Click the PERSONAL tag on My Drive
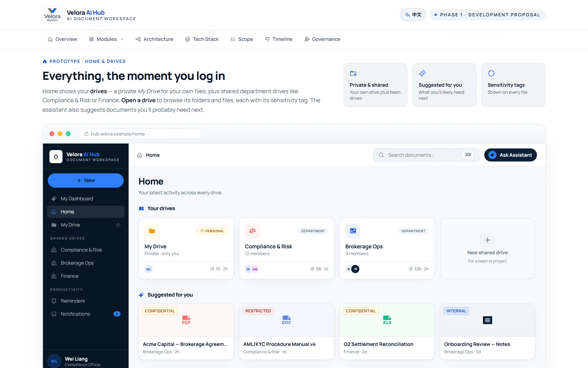Screen dimensions: 588x368 (x=212, y=231)
